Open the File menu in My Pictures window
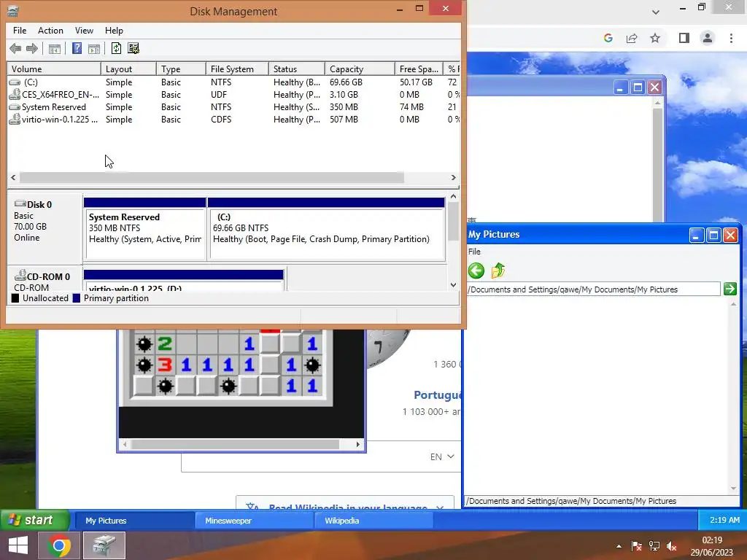Screen dimensions: 747x560 coord(474,252)
